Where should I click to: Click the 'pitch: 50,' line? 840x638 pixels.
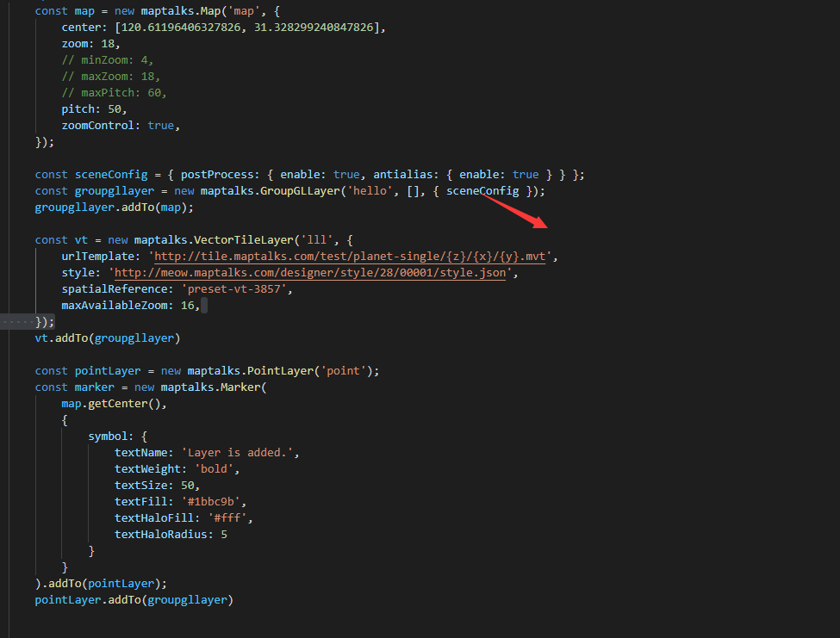94,109
